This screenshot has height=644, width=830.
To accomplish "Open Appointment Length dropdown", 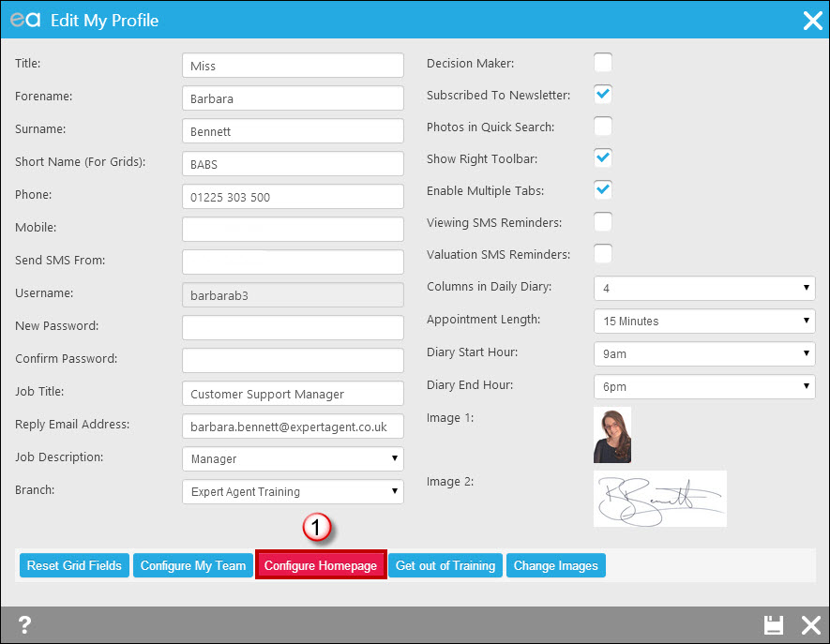I will click(704, 321).
